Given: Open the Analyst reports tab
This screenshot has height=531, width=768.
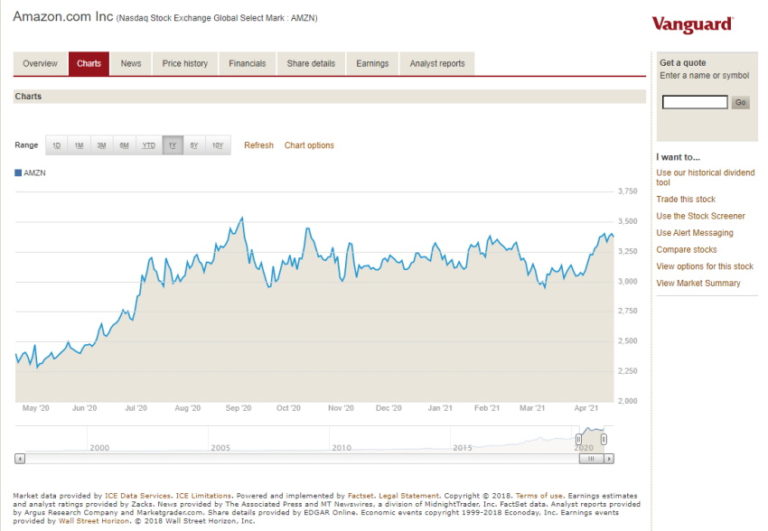Looking at the screenshot, I should click(x=437, y=64).
